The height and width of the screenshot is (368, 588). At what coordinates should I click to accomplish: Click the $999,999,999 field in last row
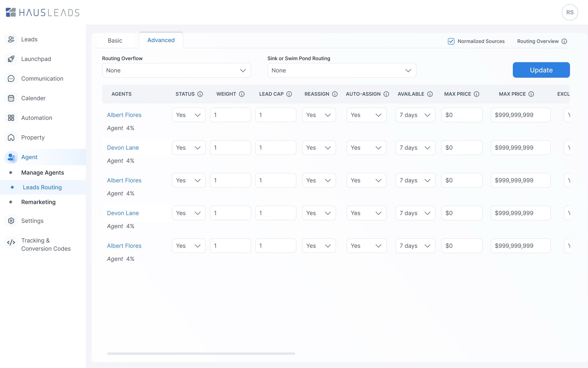(x=521, y=246)
